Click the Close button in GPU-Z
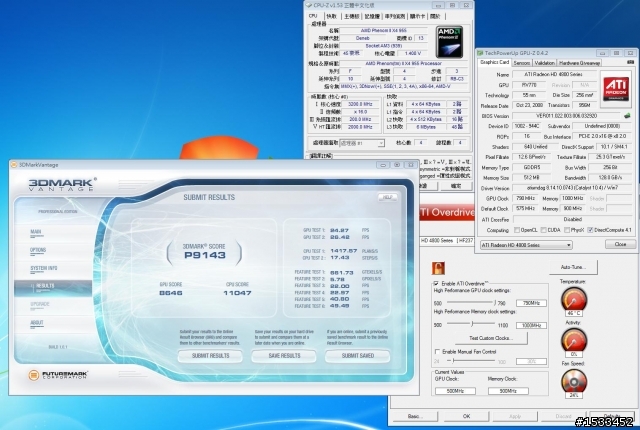Viewport: 640px width, 430px height. click(x=620, y=244)
